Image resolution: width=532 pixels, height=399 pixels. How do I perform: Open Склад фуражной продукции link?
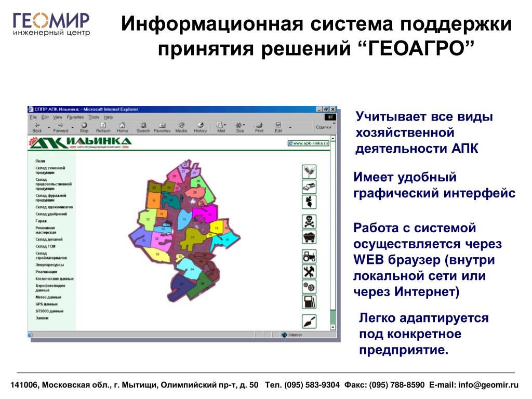(51, 198)
